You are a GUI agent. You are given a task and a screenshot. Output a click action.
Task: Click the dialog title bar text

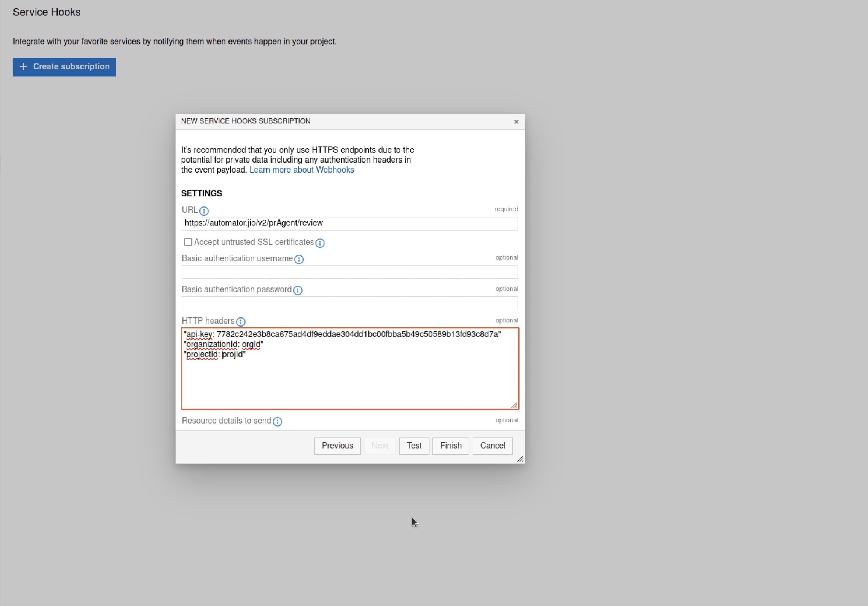tap(246, 121)
